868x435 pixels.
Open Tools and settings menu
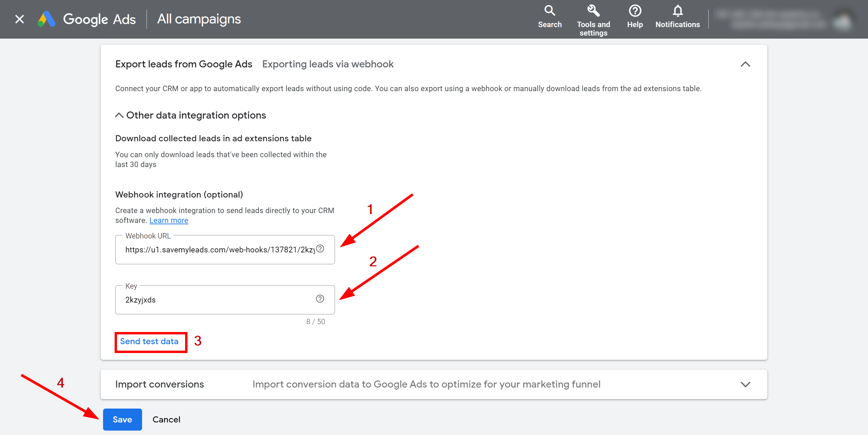coord(593,20)
